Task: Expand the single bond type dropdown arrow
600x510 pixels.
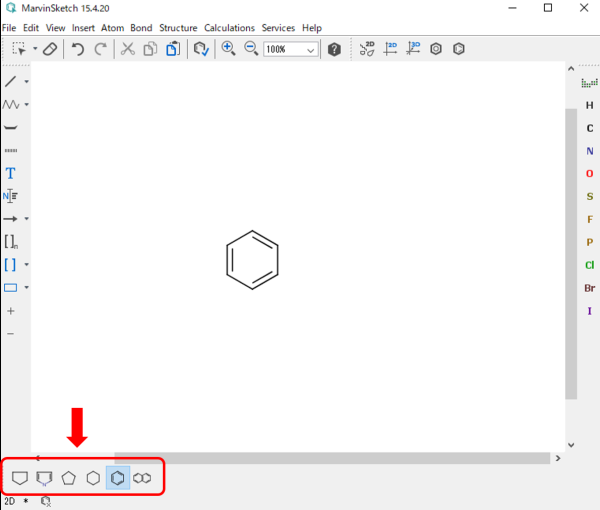Action: (26, 82)
